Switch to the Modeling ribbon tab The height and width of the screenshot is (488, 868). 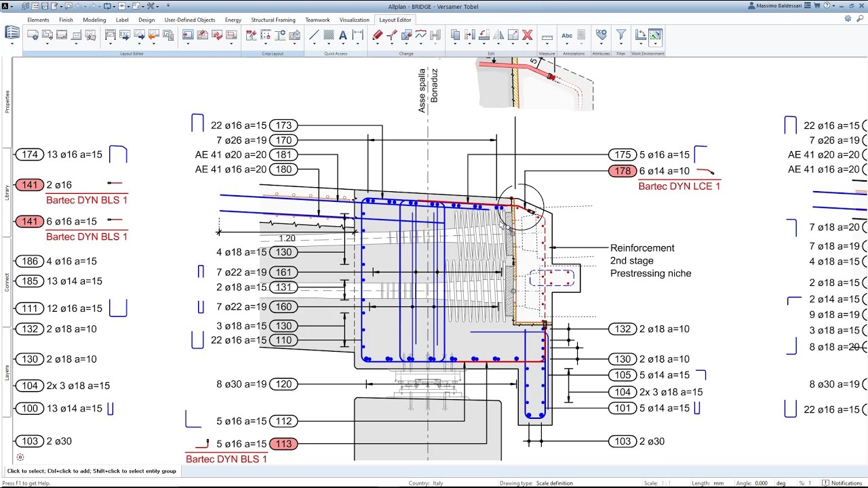[94, 20]
